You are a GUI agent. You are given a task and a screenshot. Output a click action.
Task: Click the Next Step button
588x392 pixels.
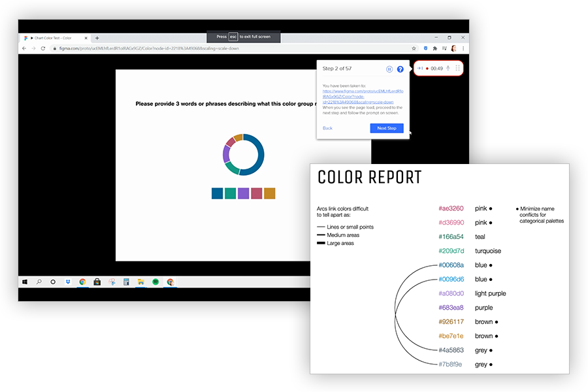point(387,128)
